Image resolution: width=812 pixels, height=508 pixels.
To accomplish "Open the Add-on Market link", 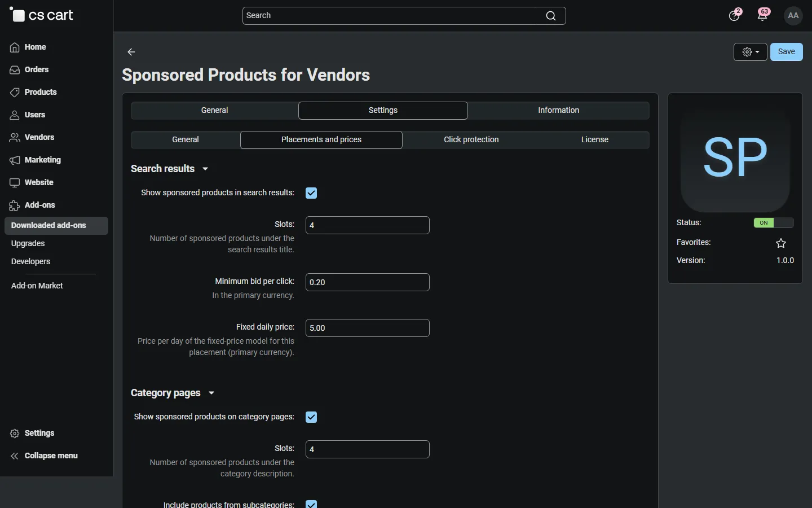I will coord(37,286).
